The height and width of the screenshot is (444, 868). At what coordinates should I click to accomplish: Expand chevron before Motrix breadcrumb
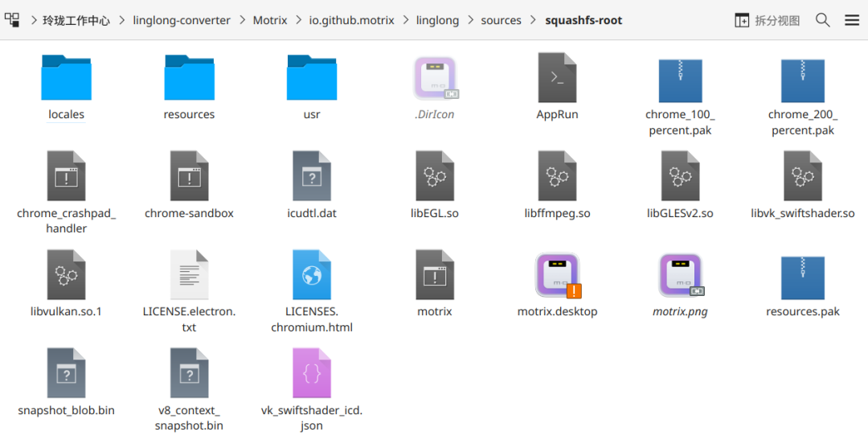[242, 20]
